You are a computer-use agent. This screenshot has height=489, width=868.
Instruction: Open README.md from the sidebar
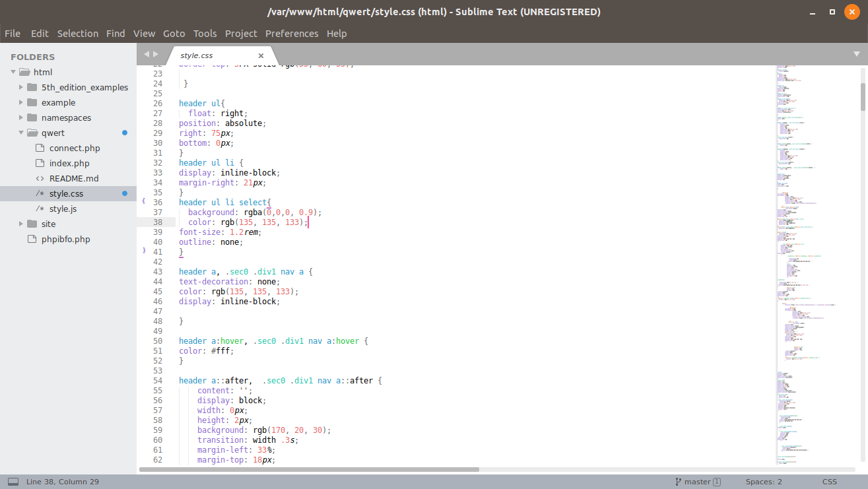coord(74,178)
